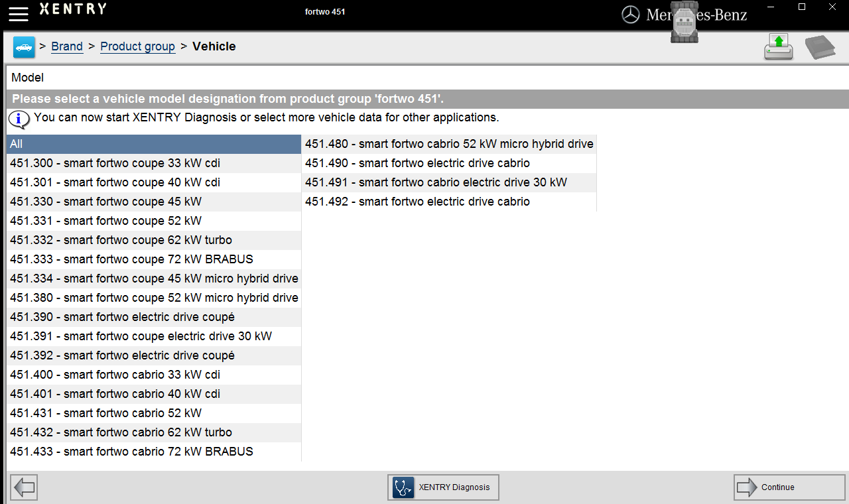The image size is (849, 504).
Task: Click the XENTRY logo text
Action: pos(72,9)
